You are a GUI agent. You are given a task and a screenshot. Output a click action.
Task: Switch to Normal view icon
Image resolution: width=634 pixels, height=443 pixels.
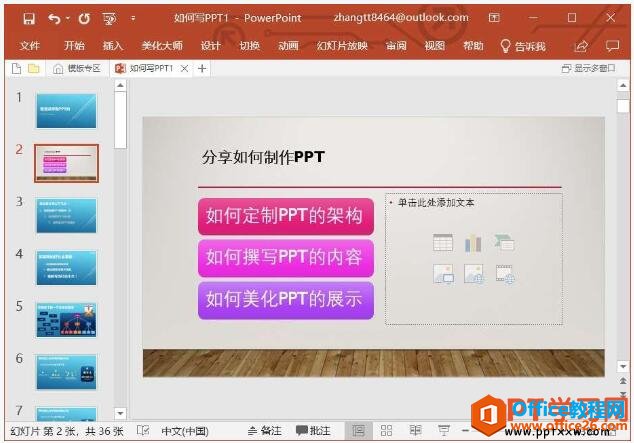(358, 431)
